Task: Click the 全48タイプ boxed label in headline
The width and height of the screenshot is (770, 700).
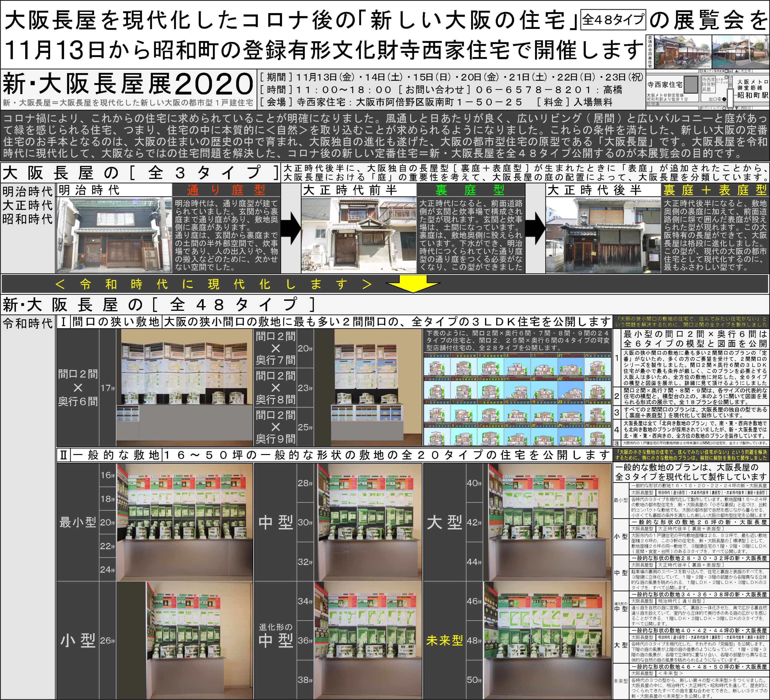Action: click(613, 20)
